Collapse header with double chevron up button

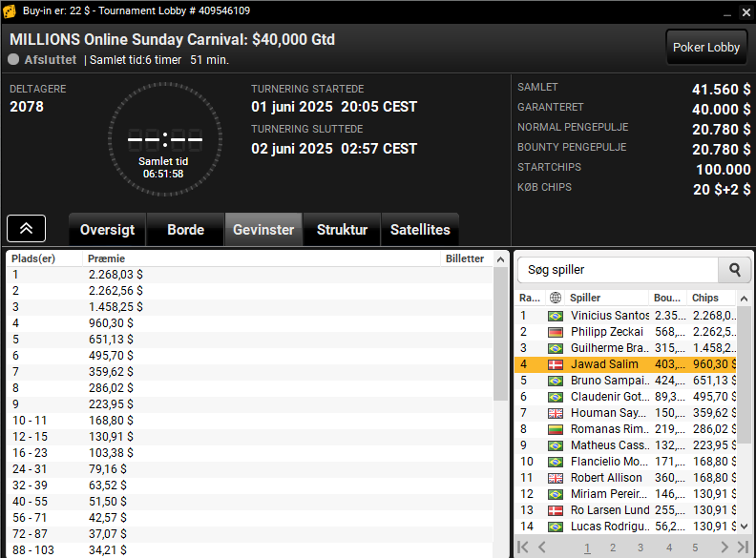point(27,228)
